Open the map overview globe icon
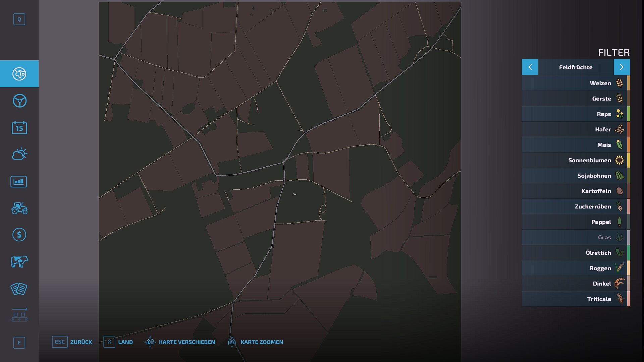The width and height of the screenshot is (644, 362). (19, 74)
